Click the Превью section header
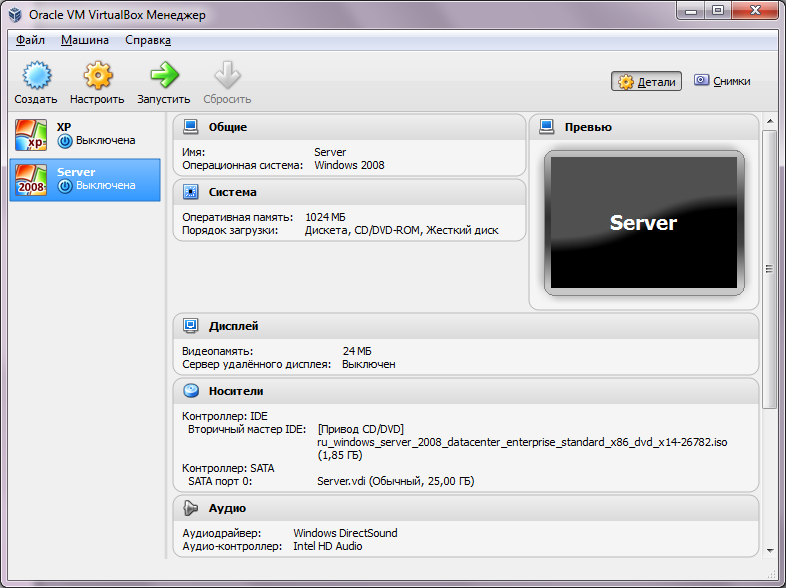 pos(588,127)
